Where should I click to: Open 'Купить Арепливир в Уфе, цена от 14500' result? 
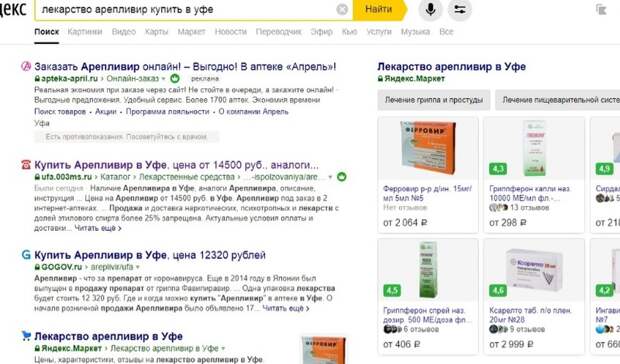(176, 165)
